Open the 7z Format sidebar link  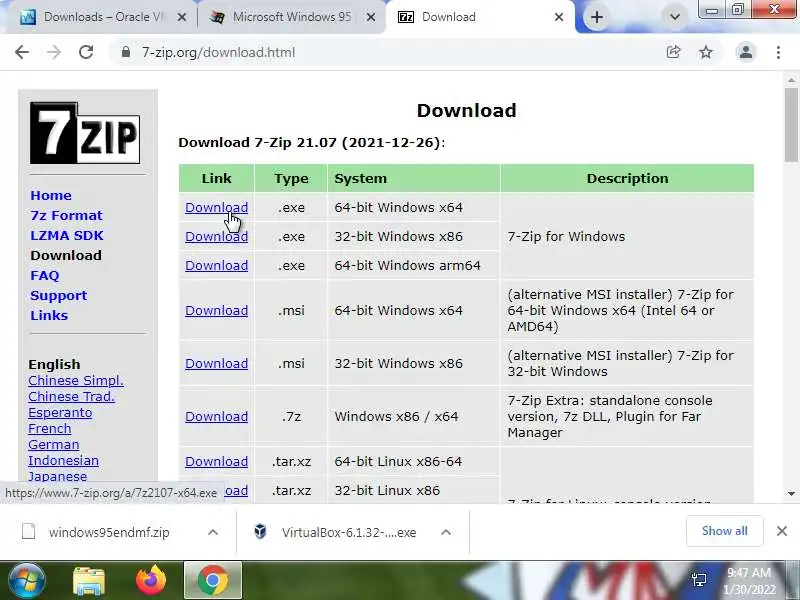66,215
